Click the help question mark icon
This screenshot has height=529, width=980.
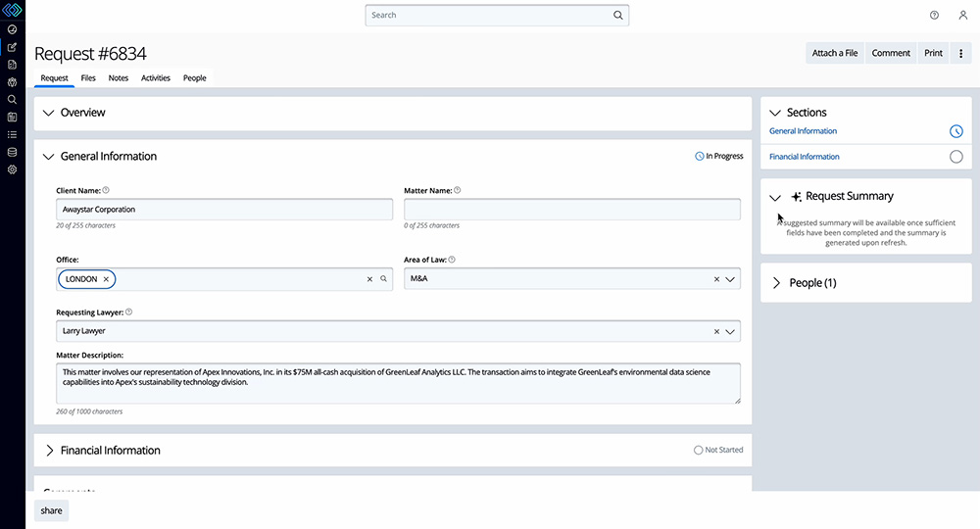coord(934,16)
